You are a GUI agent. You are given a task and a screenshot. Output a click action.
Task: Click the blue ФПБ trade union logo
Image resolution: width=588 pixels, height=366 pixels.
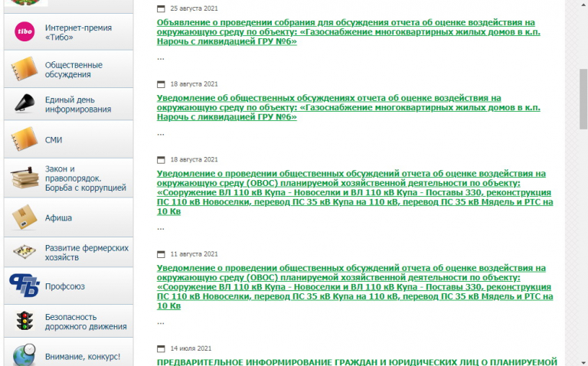point(24,286)
